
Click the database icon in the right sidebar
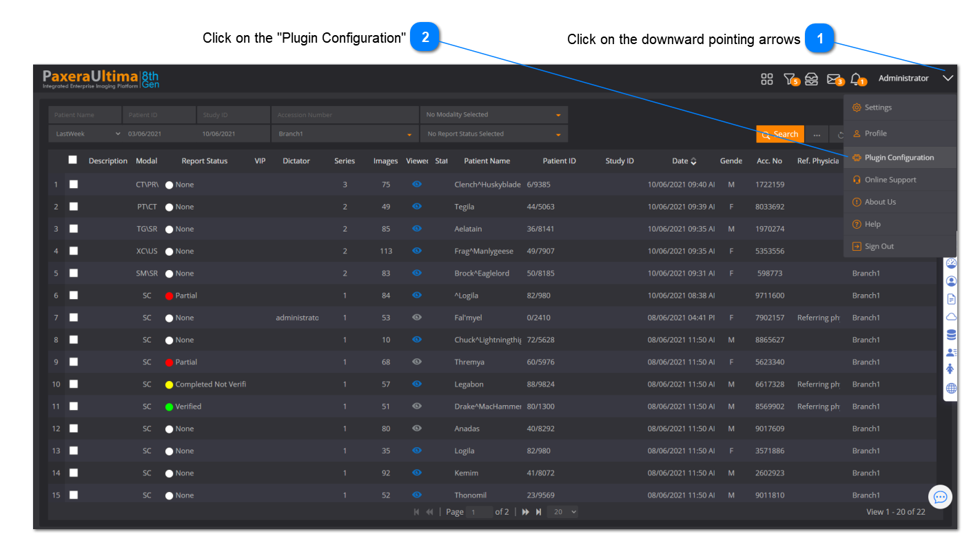coord(952,335)
